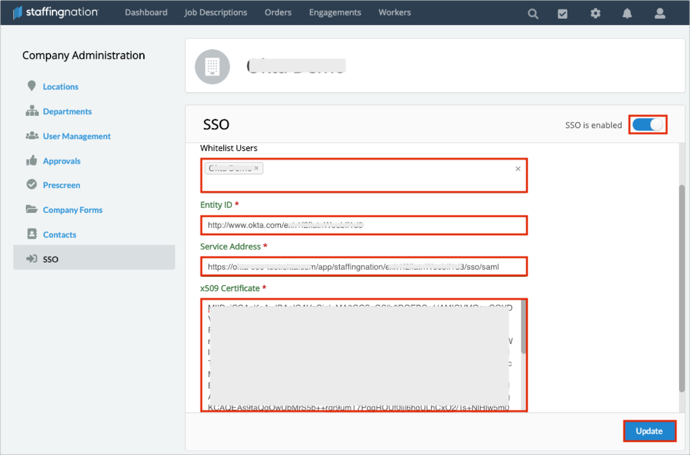Viewport: 690px width, 455px height.
Task: Click the Service Address input field
Action: (x=363, y=266)
